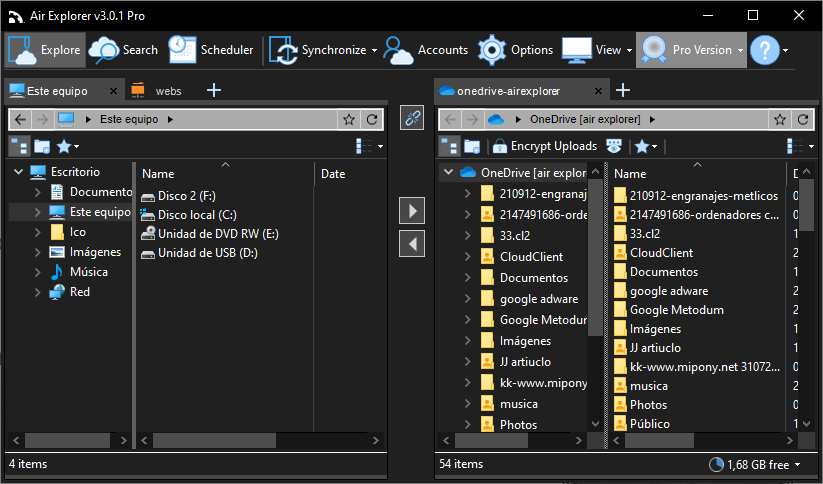Click OneDrive tree vertical scrollbar
The width and height of the screenshot is (823, 484).
coord(595,257)
